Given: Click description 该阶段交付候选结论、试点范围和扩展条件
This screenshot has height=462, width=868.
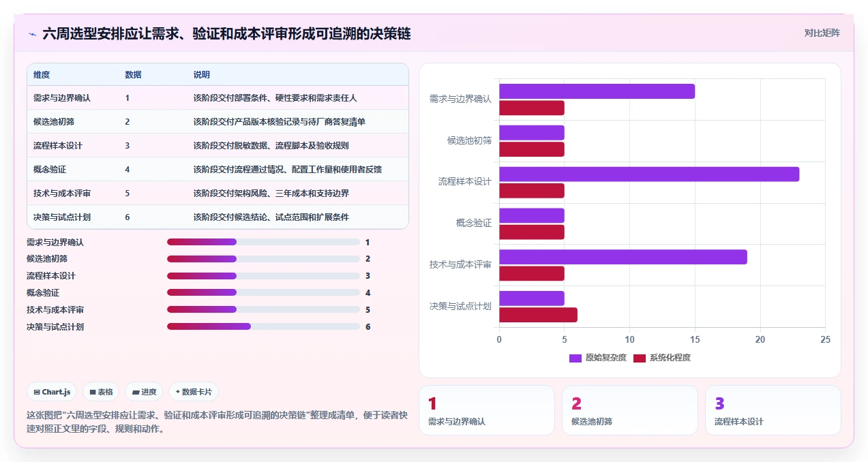Looking at the screenshot, I should [271, 217].
